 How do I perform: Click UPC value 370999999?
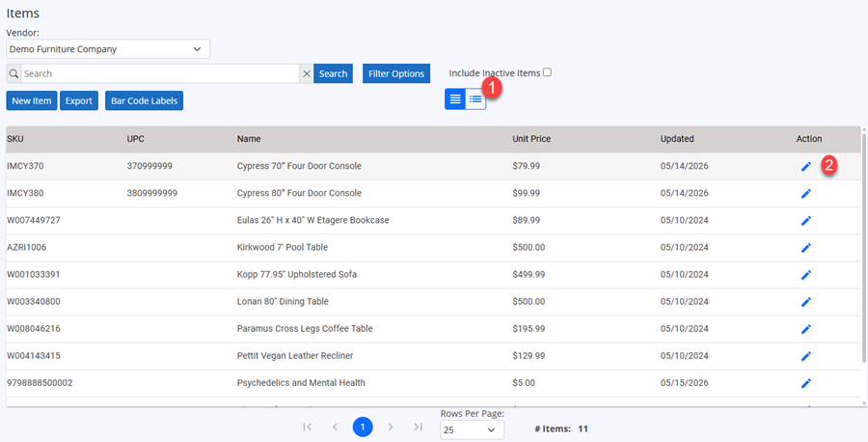point(149,166)
